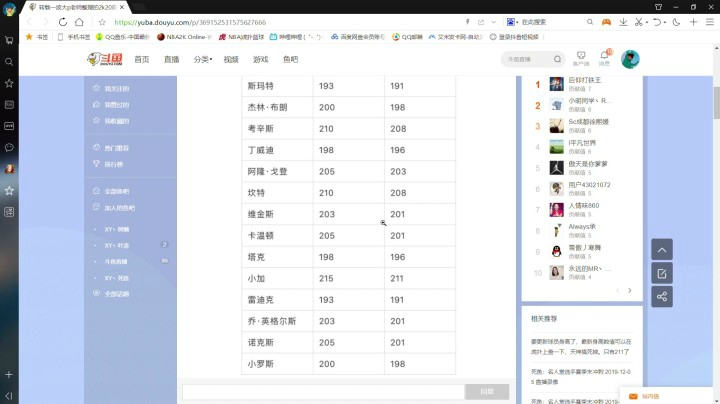The height and width of the screenshot is (404, 720).
Task: Open the chat bubble icon in left sidebar
Action: pyautogui.click(x=9, y=147)
